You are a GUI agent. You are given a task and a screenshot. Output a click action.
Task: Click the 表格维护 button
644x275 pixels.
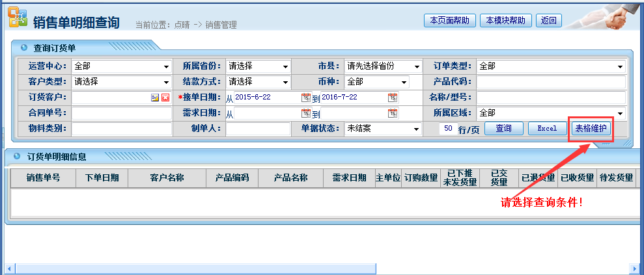point(591,128)
